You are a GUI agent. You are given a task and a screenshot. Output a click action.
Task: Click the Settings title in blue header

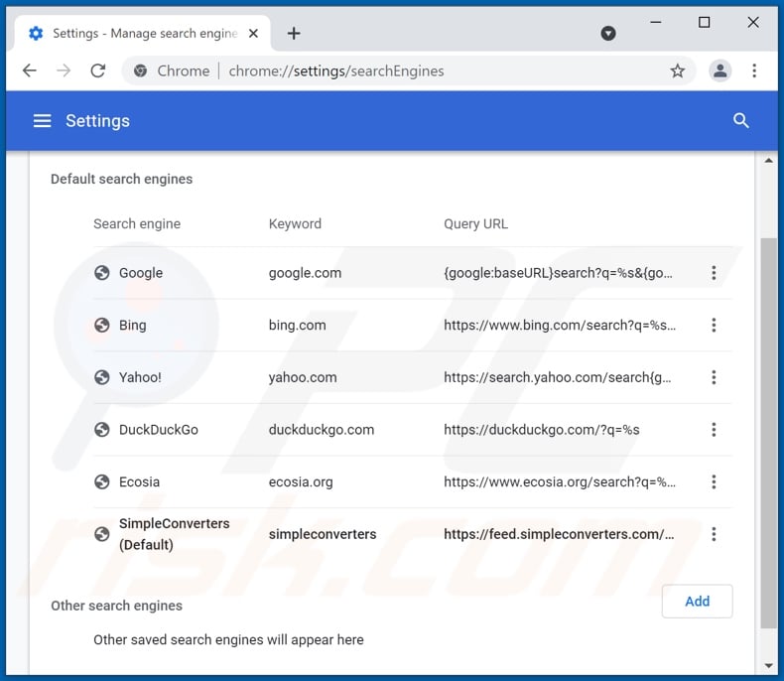tap(97, 120)
